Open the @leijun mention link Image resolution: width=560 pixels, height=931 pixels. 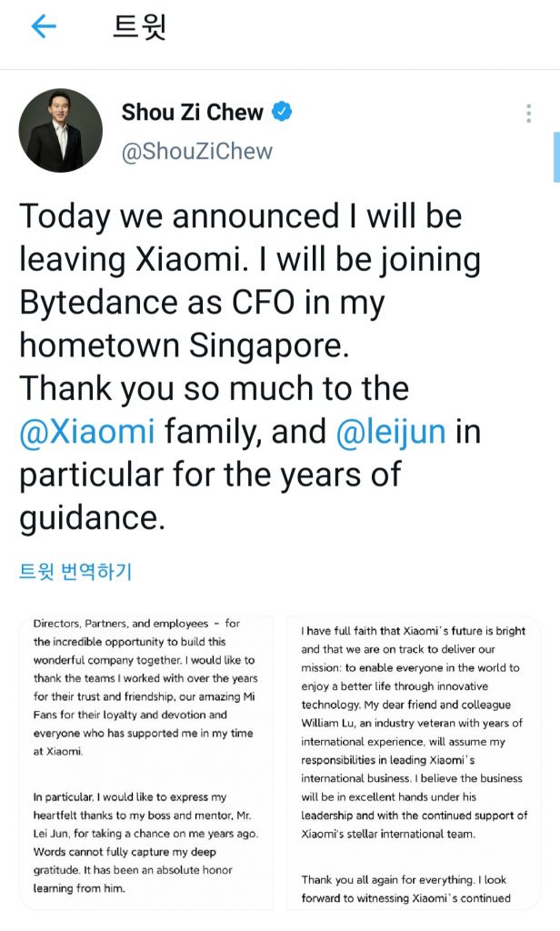tap(391, 431)
